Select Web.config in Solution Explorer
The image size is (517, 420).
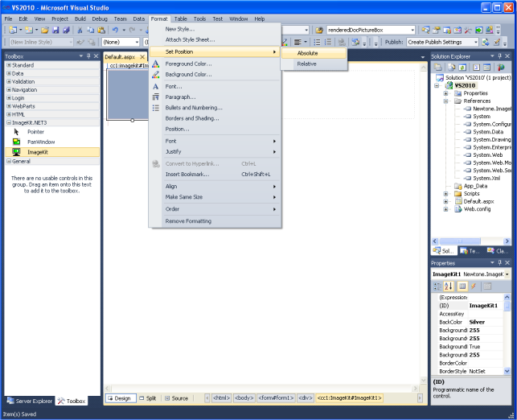click(477, 209)
